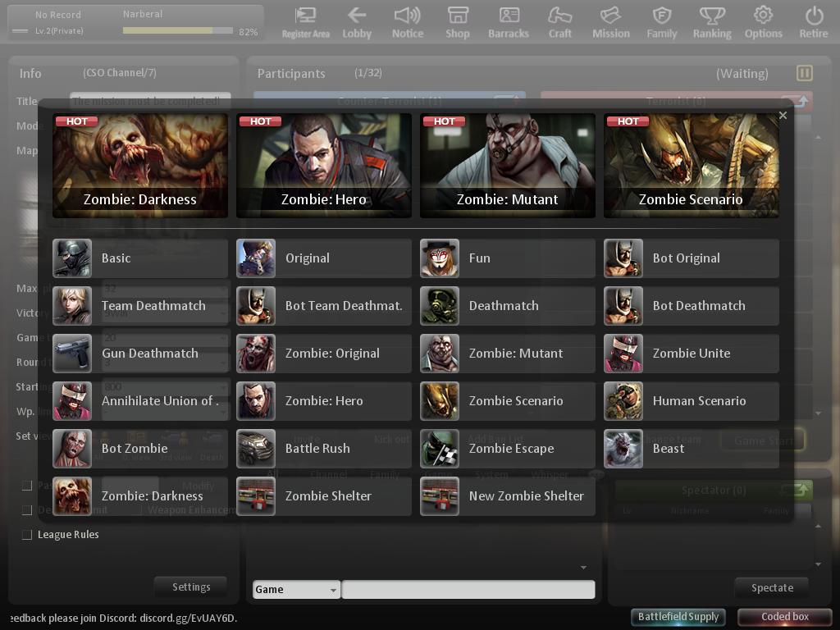Select Zombie: Original list entry

[x=324, y=354]
